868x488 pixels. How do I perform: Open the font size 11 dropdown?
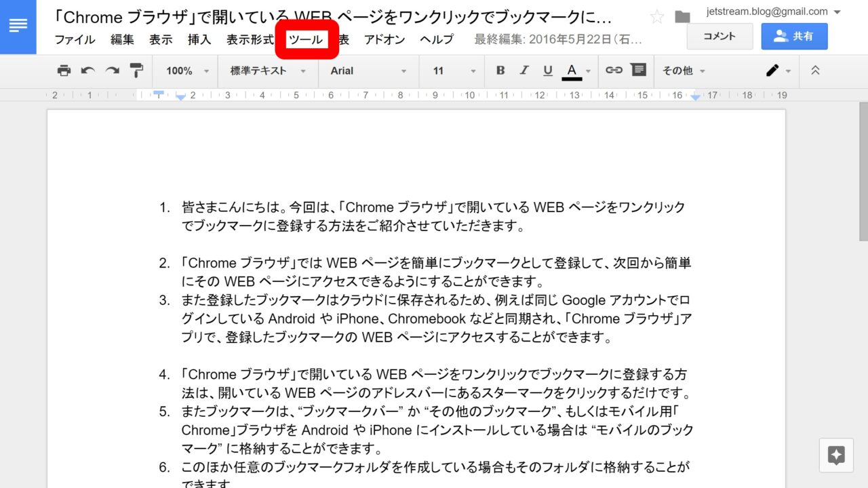point(454,70)
